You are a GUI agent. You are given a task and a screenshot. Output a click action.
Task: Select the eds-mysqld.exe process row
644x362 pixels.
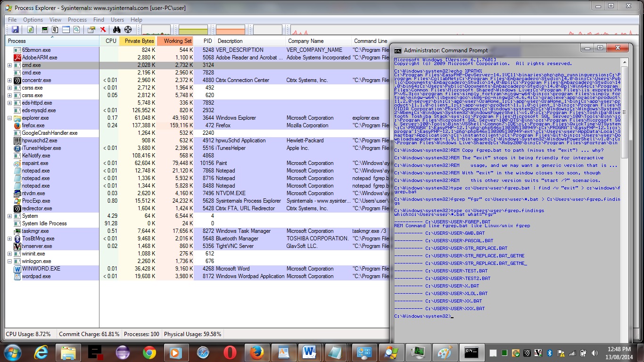tap(197, 110)
